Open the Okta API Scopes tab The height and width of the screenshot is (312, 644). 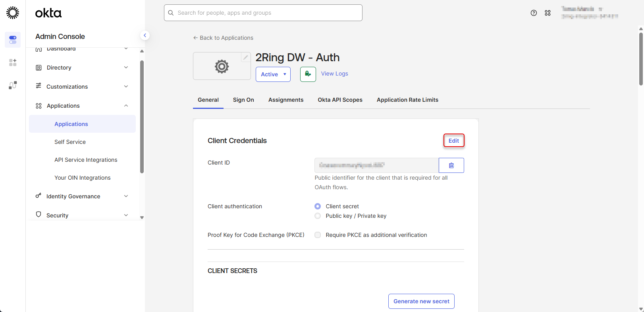[x=340, y=100]
